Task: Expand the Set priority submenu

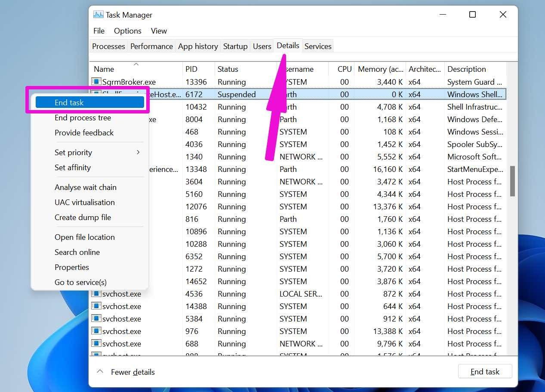Action: click(x=138, y=152)
